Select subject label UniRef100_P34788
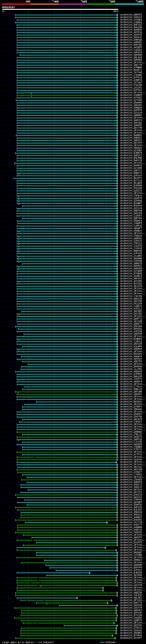The width and height of the screenshot is (146, 644). point(131,85)
